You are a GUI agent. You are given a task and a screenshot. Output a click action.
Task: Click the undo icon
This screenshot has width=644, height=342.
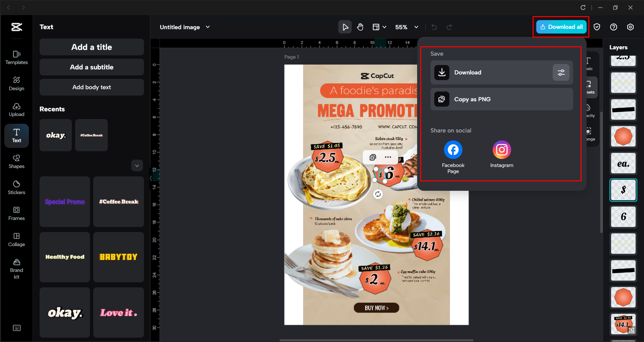click(x=434, y=27)
